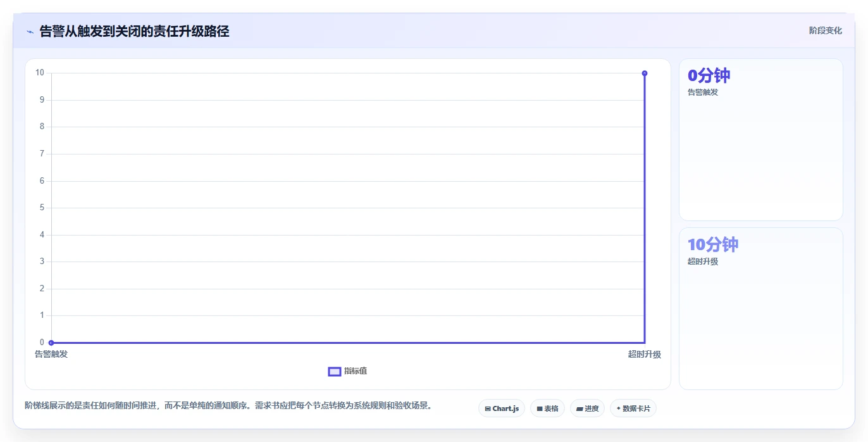This screenshot has height=442, width=868.
Task: Select the 数据卡片 tag chip
Action: pyautogui.click(x=633, y=408)
